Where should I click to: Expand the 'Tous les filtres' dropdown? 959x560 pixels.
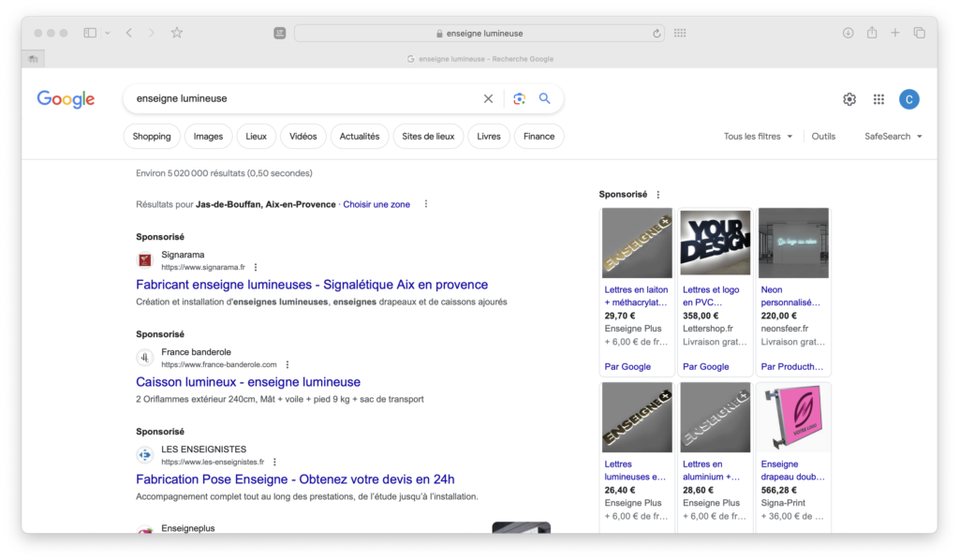coord(758,137)
